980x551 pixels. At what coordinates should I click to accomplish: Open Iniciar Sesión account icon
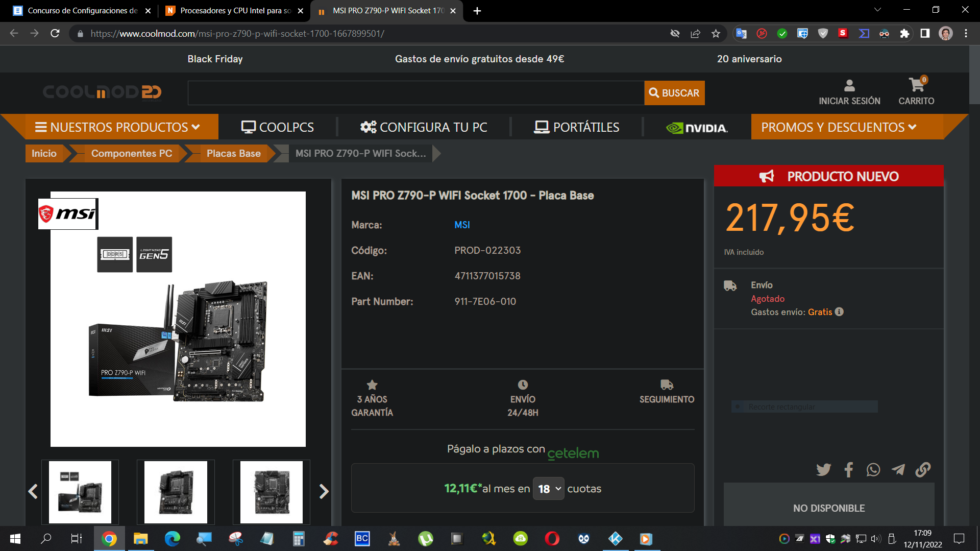(849, 91)
